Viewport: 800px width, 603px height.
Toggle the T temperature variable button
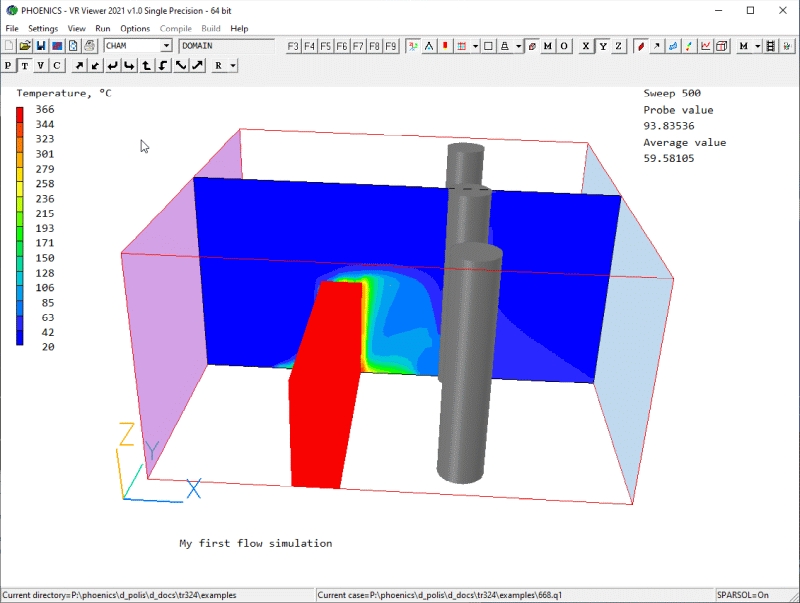coord(25,66)
